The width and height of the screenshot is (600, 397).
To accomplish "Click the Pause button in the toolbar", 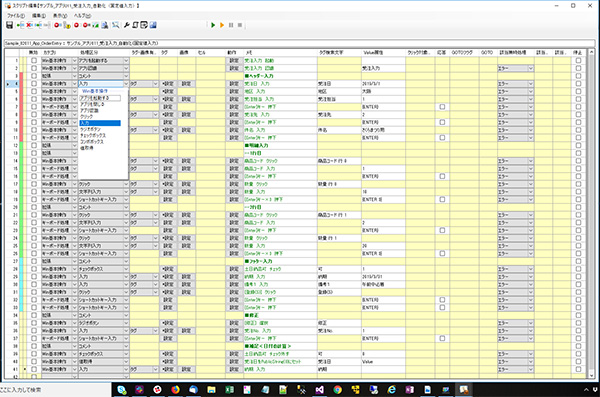I will (231, 25).
